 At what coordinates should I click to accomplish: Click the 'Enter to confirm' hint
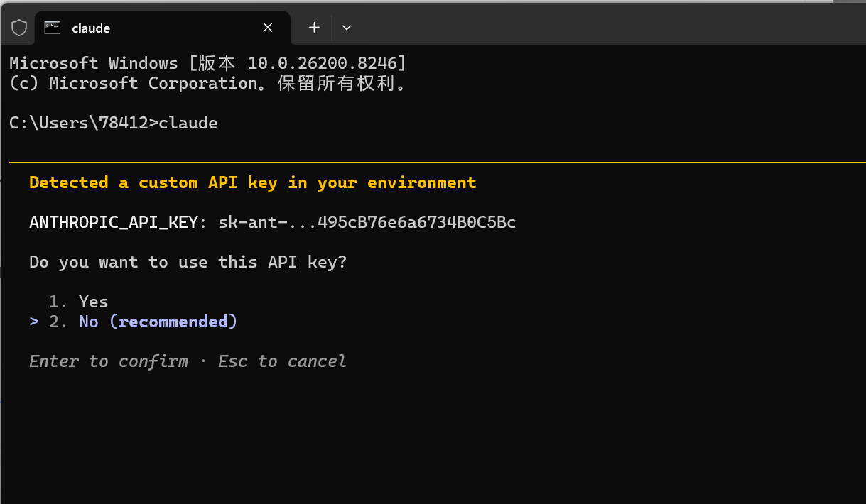[x=109, y=361]
